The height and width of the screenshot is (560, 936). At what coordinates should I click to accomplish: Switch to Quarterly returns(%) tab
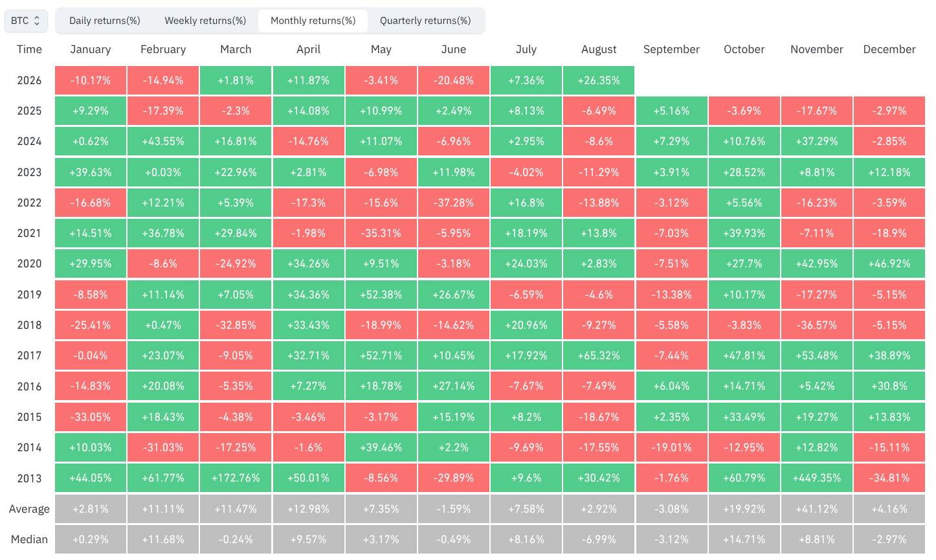(x=425, y=21)
